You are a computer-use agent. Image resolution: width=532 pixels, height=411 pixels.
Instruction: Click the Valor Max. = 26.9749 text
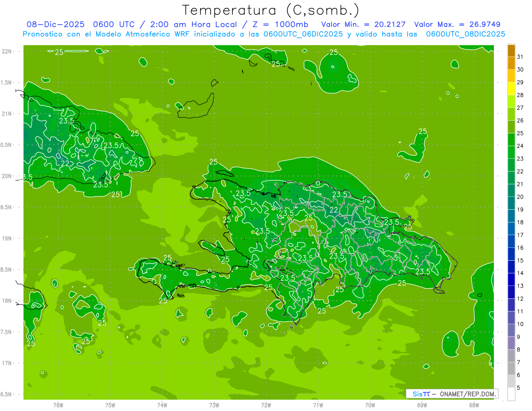pos(457,25)
